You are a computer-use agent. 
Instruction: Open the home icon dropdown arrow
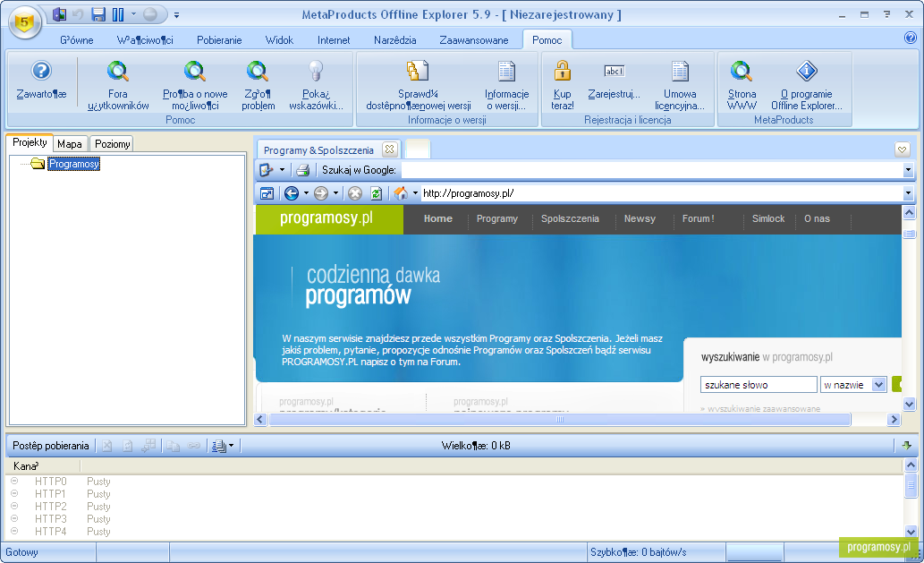(415, 193)
